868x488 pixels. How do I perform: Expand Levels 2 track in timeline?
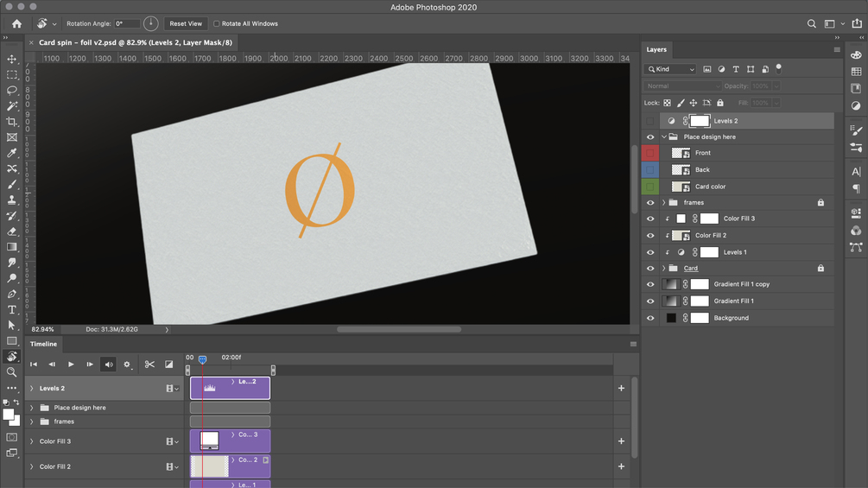(32, 389)
